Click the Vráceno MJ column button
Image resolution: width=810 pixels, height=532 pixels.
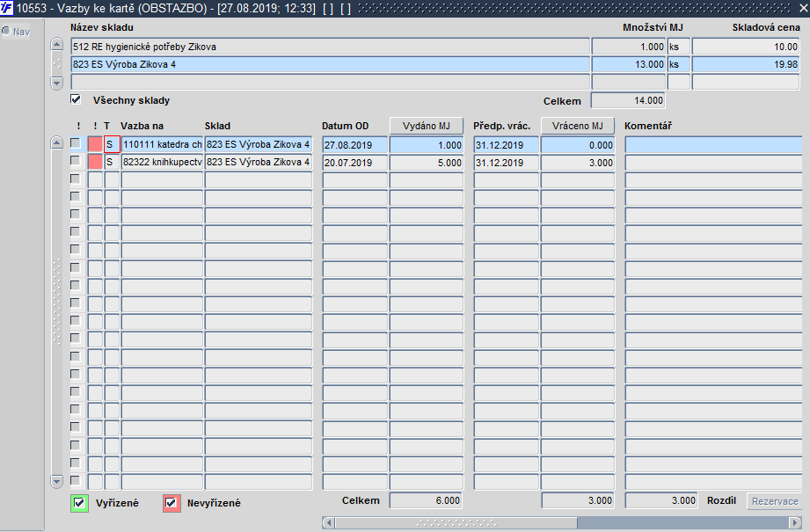pos(578,126)
